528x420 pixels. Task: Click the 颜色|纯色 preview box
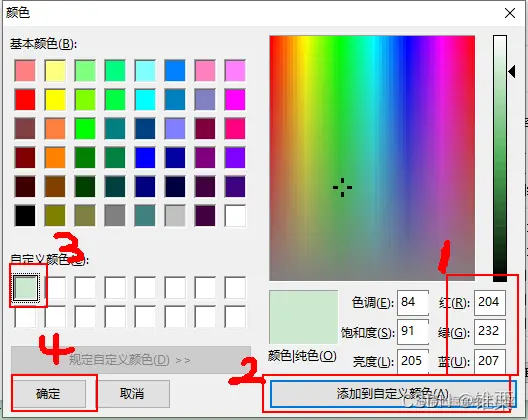pos(303,317)
